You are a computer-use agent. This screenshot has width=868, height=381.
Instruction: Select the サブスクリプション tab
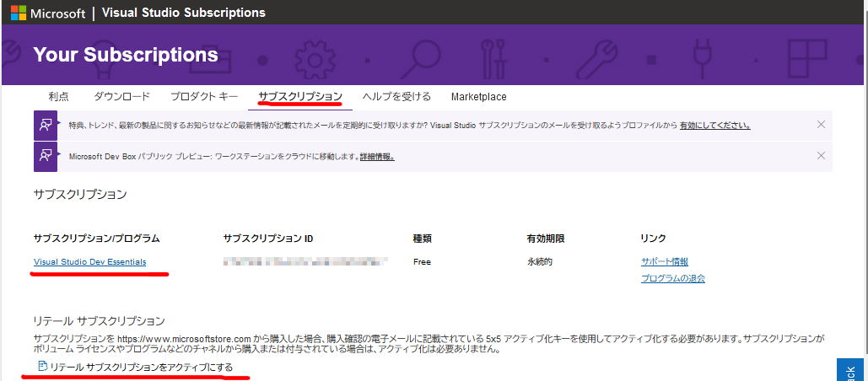pos(300,97)
